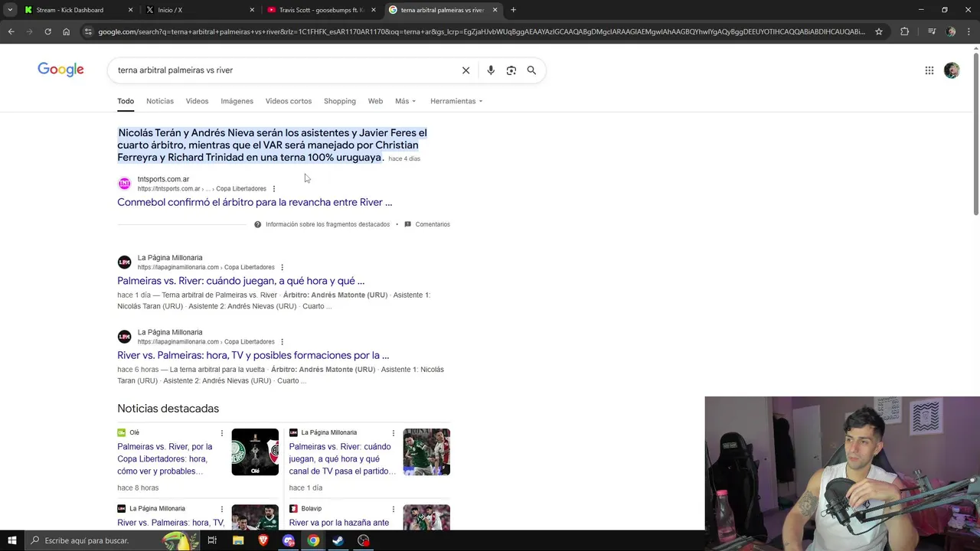Click the Olé news card thumbnail image
This screenshot has height=551, width=980.
pos(255,452)
